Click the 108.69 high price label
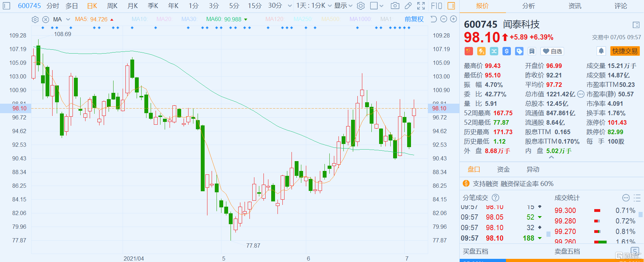Image resolution: width=644 pixels, height=262 pixels. coord(62,34)
